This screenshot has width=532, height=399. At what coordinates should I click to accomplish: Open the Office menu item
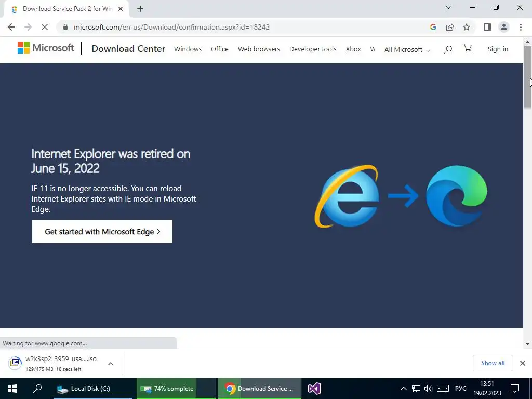220,49
